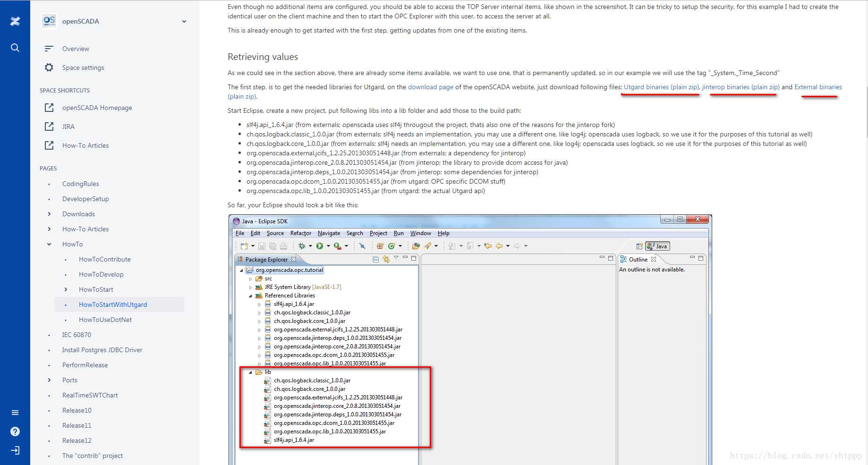Open the IEC 60870 page
This screenshot has width=868, height=465.
(77, 335)
